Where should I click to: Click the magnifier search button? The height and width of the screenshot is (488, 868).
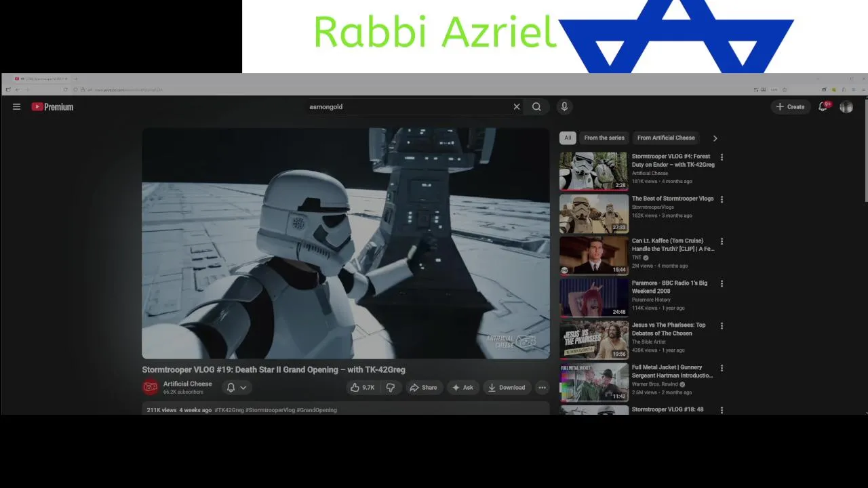pos(536,106)
